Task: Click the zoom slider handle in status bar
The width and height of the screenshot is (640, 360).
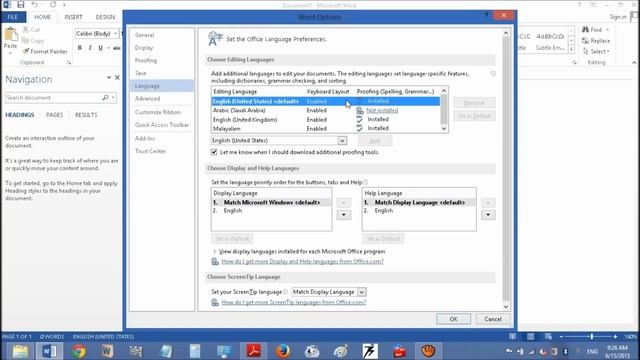Action: tap(591, 337)
